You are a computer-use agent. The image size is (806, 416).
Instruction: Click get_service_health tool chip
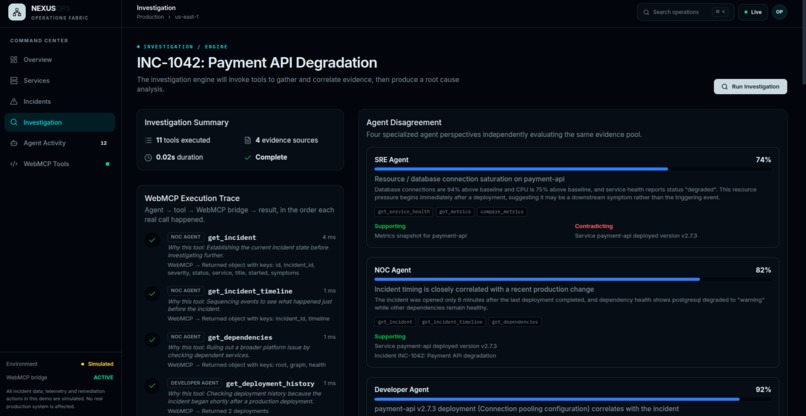tap(404, 212)
